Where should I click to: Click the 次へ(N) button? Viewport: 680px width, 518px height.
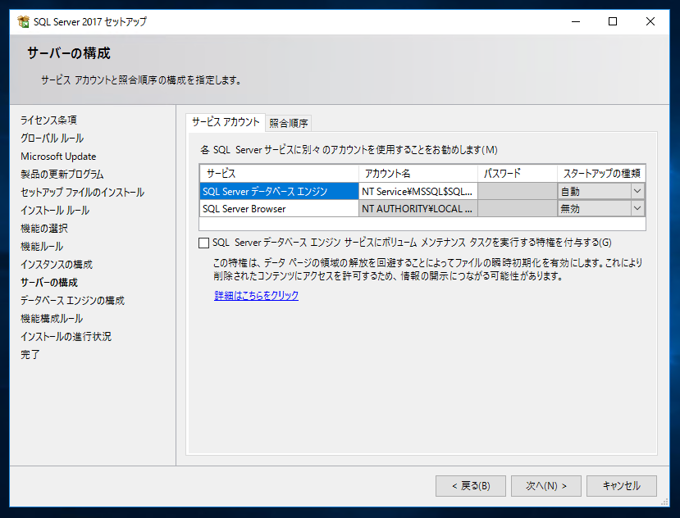coord(546,486)
